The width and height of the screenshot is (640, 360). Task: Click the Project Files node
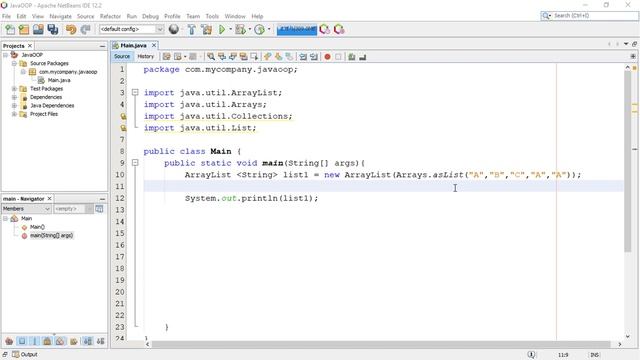(44, 114)
